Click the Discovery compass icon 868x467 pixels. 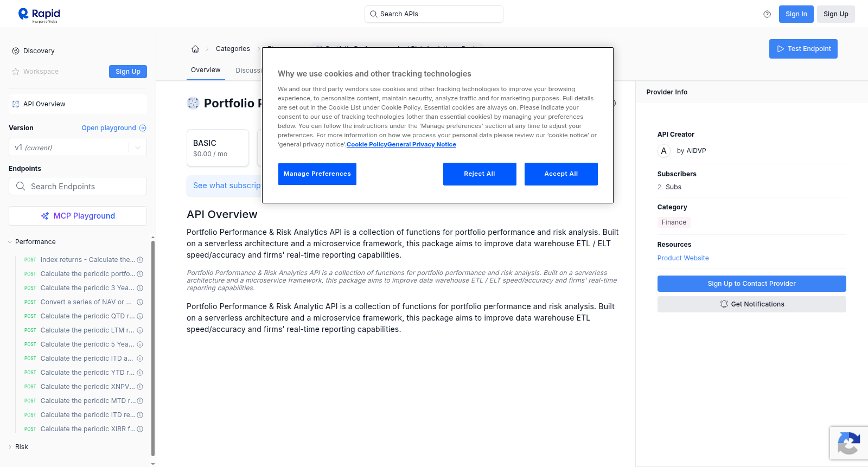pyautogui.click(x=16, y=51)
